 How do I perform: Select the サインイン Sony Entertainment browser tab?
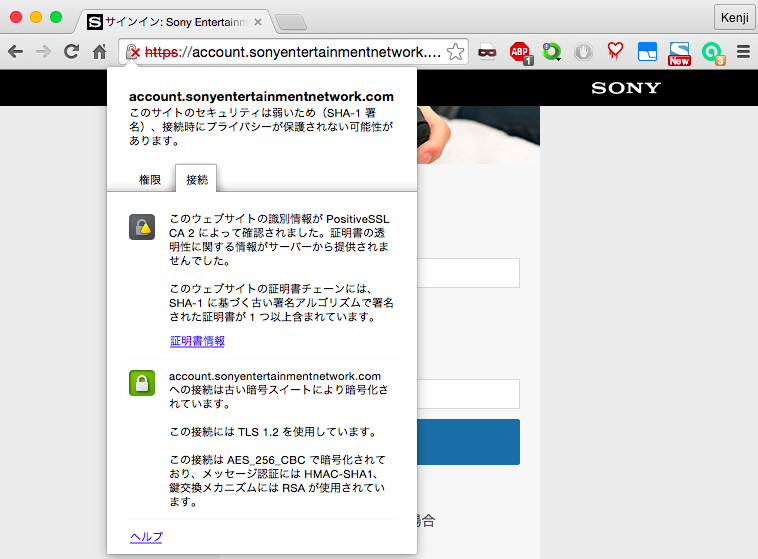point(175,22)
